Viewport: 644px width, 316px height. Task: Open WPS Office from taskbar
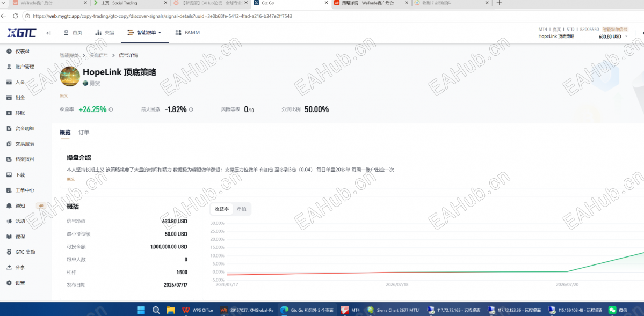coord(198,310)
